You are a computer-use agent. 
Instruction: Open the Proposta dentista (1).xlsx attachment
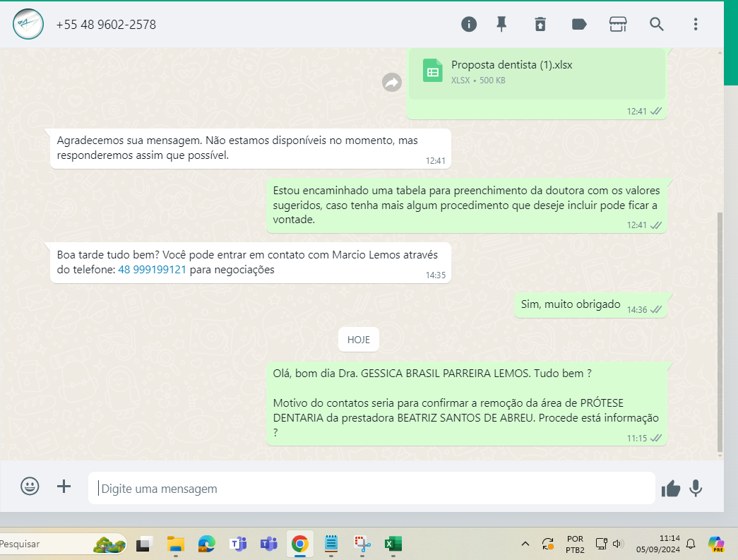[x=537, y=73]
